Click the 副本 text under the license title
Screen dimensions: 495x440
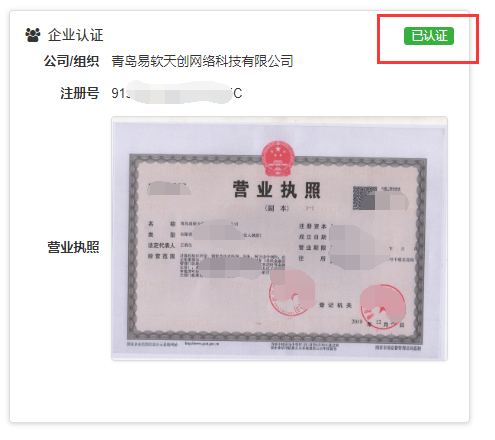pos(276,208)
